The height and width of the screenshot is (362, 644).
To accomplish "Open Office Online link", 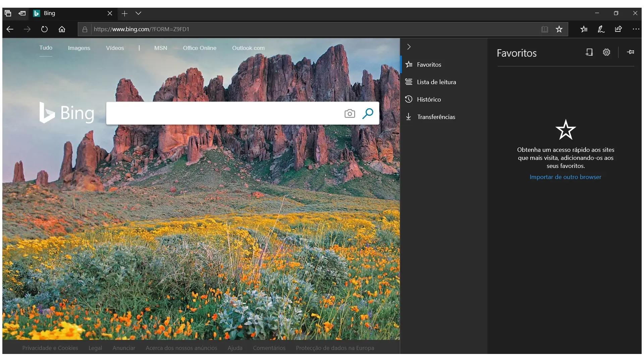I will 200,48.
